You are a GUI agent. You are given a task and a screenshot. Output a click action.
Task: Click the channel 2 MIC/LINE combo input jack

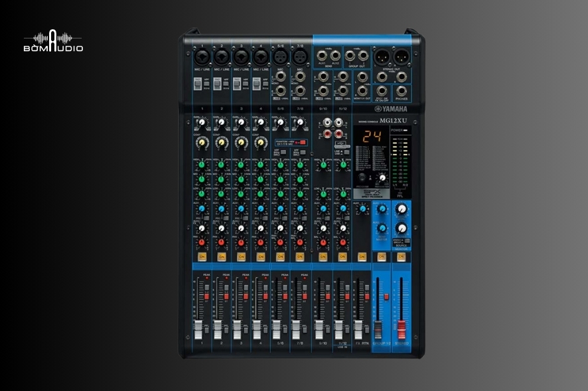pos(222,57)
